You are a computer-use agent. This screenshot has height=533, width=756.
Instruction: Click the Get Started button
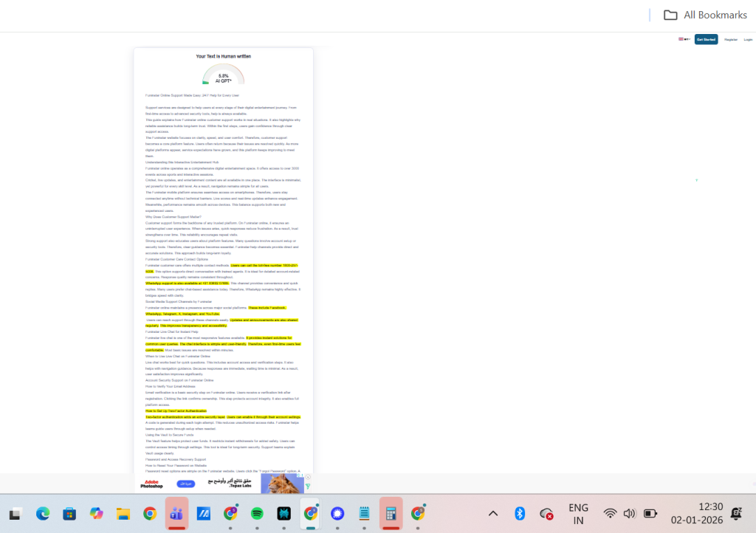pos(706,39)
